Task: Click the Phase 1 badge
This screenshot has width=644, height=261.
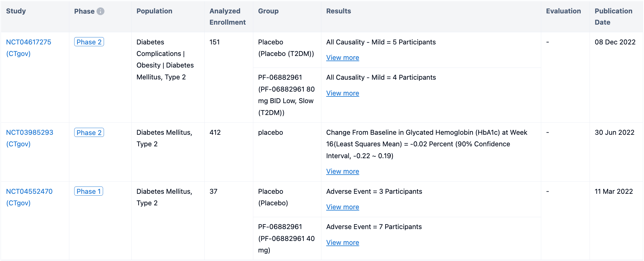Action: [88, 191]
